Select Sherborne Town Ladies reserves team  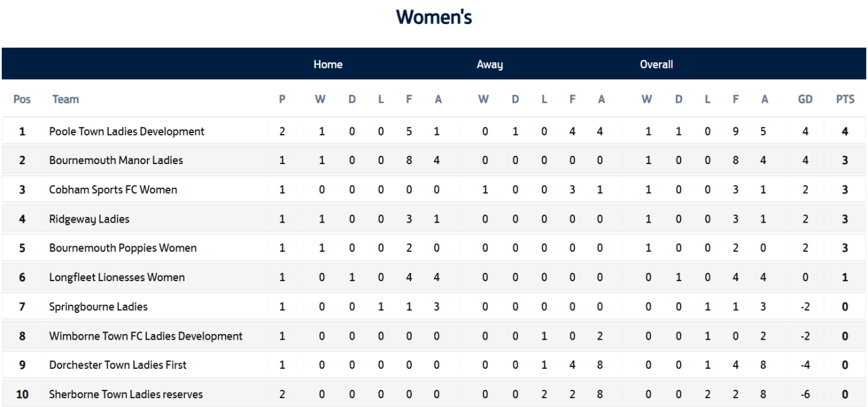126,394
